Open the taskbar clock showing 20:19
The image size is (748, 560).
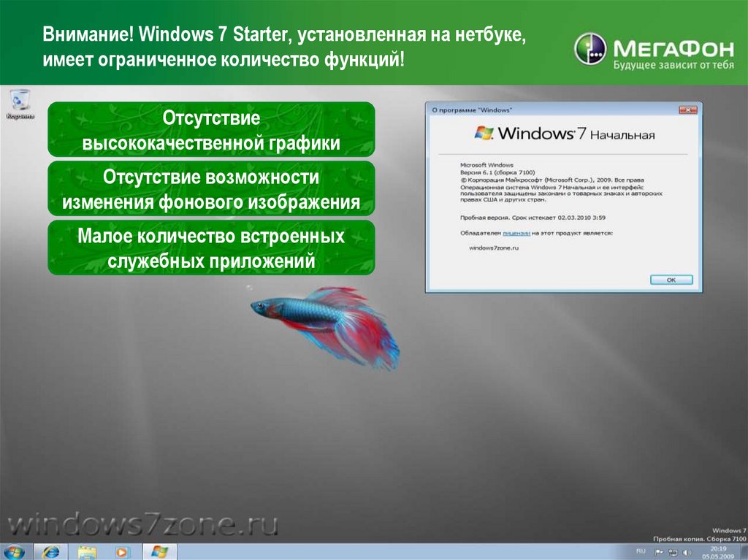coord(718,553)
